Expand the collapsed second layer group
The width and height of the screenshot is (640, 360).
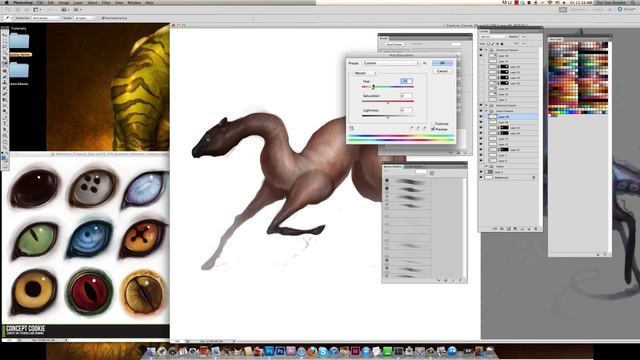[x=486, y=105]
